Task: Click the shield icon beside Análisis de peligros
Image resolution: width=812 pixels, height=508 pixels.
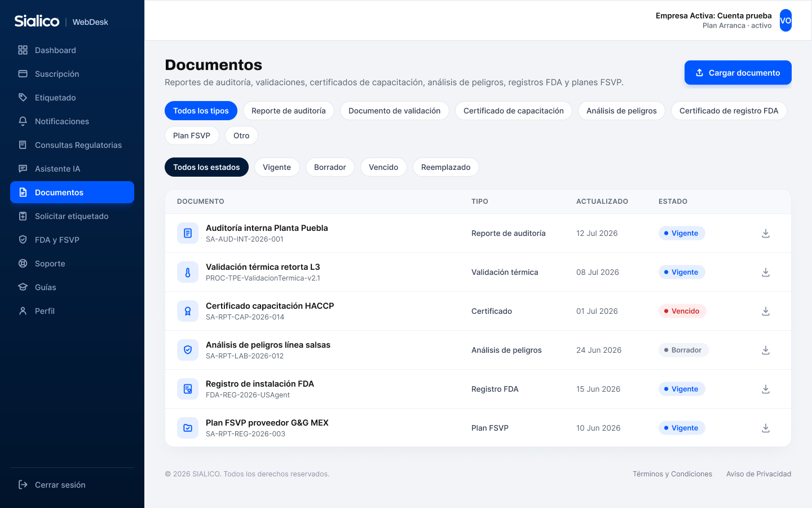Action: click(188, 350)
